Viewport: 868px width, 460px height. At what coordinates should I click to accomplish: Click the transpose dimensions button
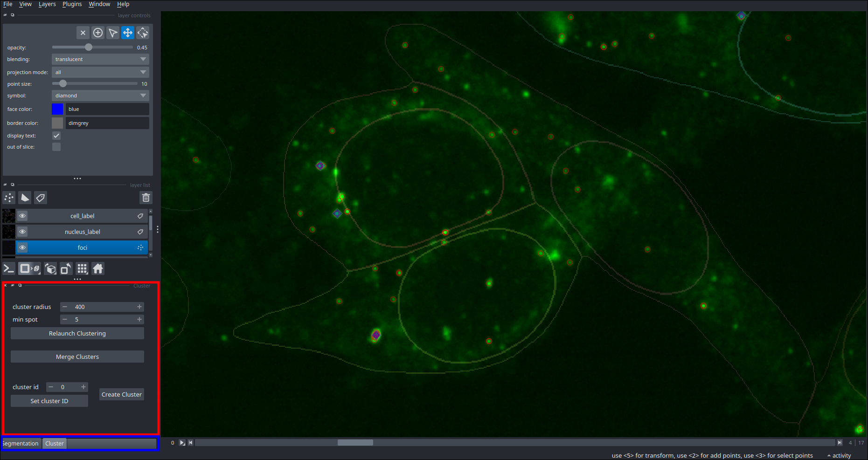coord(66,268)
